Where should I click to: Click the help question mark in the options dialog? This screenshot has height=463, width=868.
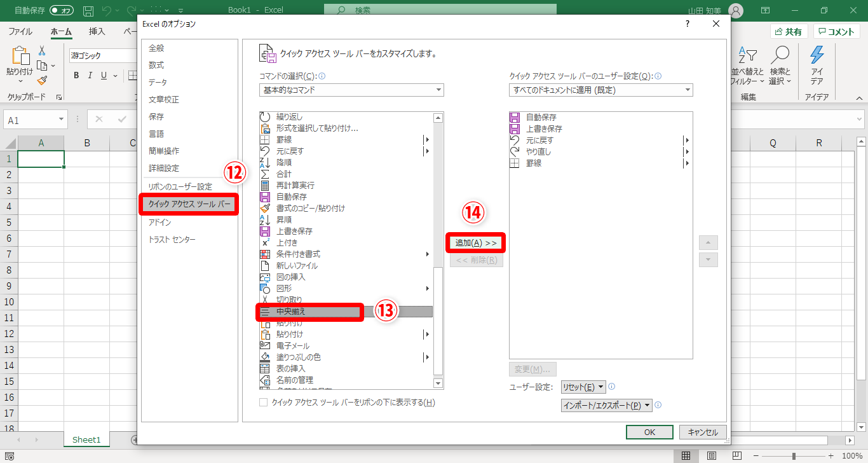(x=687, y=24)
